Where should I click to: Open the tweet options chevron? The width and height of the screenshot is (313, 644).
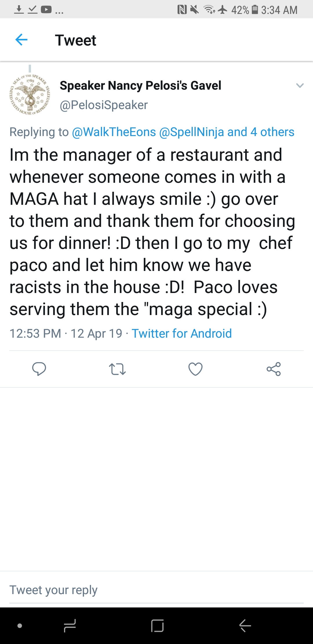(x=300, y=85)
